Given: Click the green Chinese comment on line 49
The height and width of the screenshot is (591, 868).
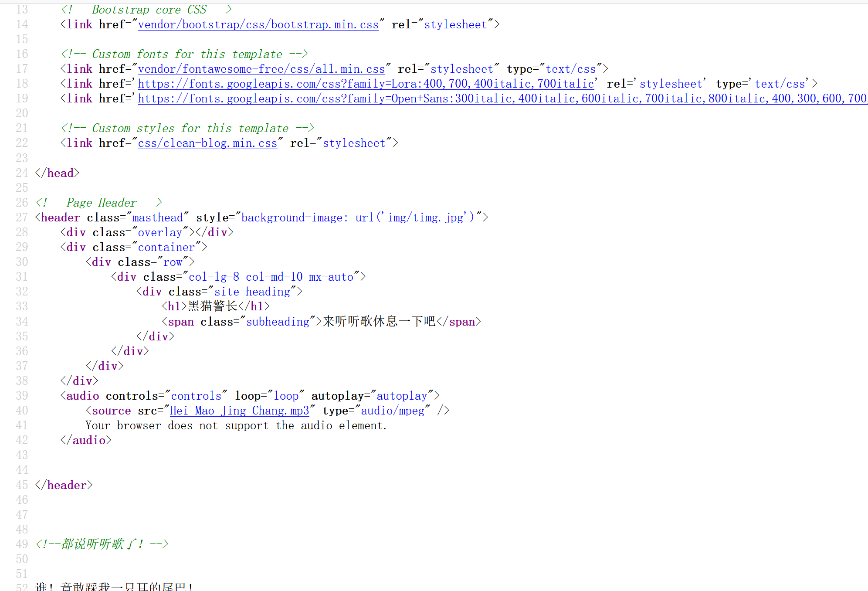Looking at the screenshot, I should 102,544.
